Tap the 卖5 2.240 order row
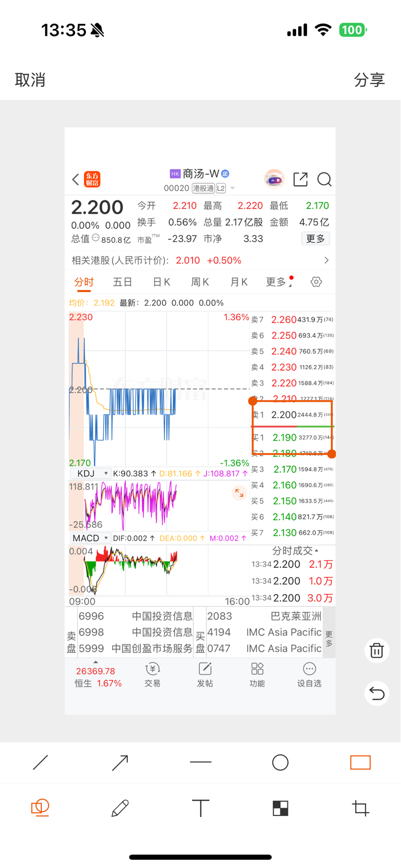The image size is (401, 868). [293, 351]
